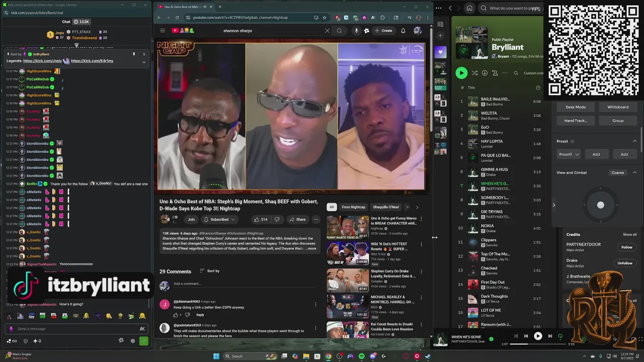Seek on the Spotify song progress bar
The height and width of the screenshot is (362, 644).
538,344
